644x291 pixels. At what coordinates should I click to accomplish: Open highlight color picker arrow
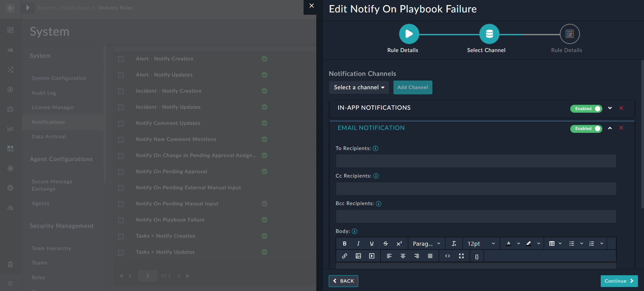point(539,244)
